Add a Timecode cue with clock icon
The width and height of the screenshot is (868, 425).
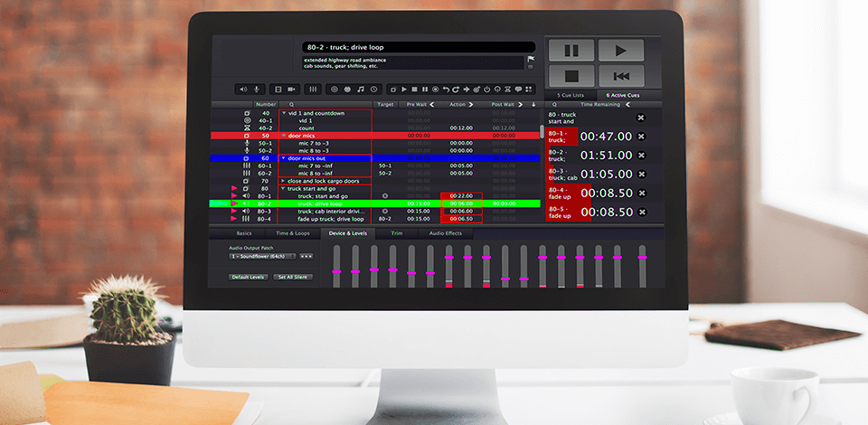tap(373, 89)
